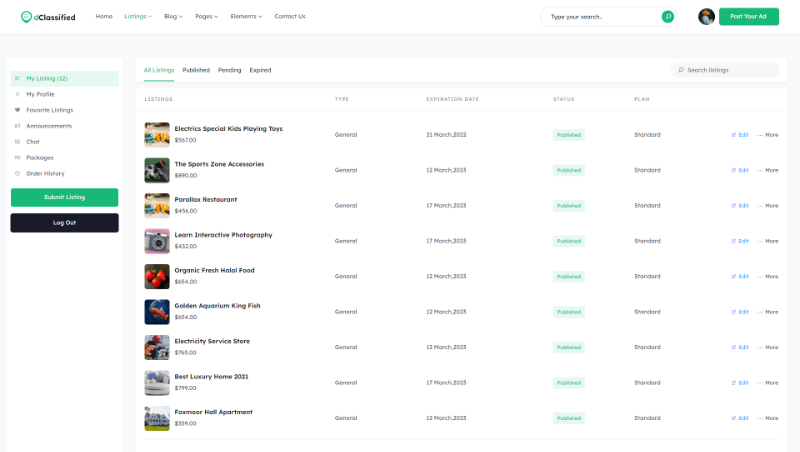Open More options for Organic Fresh Halal Food

(x=768, y=276)
